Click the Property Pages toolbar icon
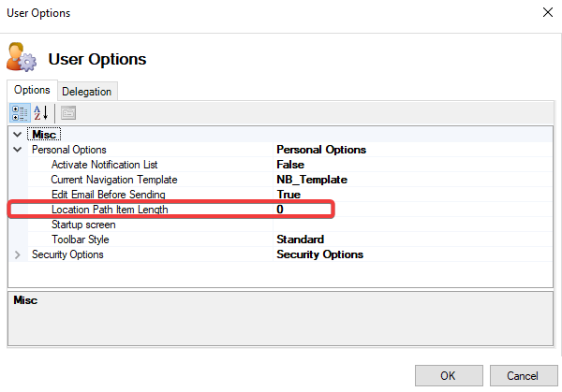 tap(67, 112)
